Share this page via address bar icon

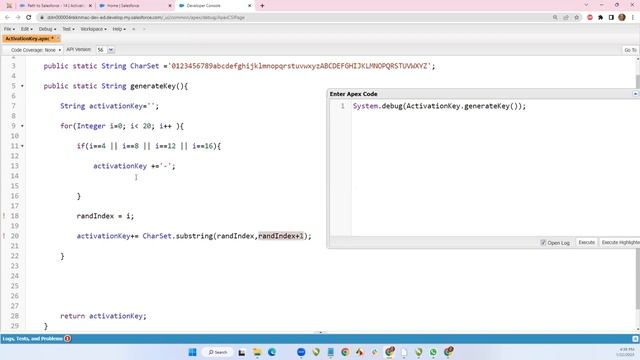point(566,18)
